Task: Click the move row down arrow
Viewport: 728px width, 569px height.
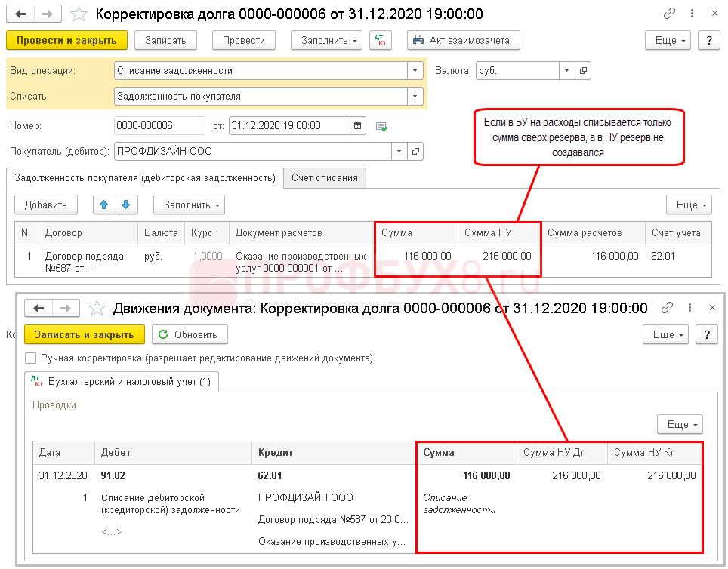Action: [126, 205]
